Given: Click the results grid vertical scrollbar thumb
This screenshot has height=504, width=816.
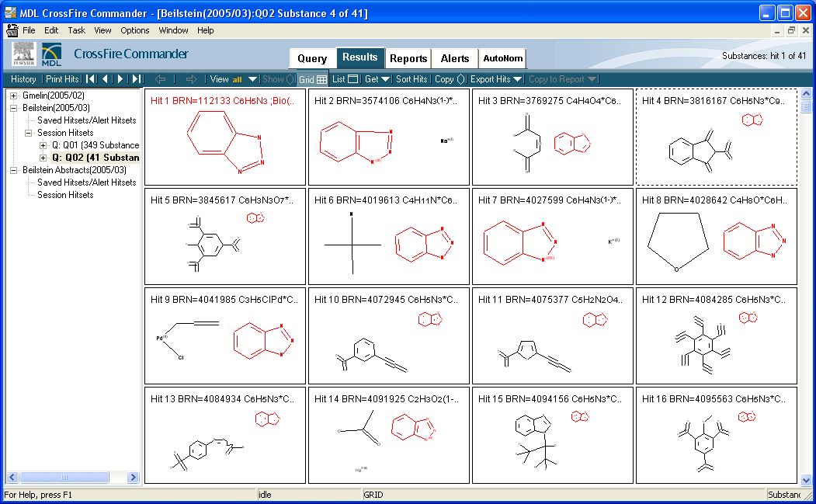Looking at the screenshot, I should (x=806, y=106).
